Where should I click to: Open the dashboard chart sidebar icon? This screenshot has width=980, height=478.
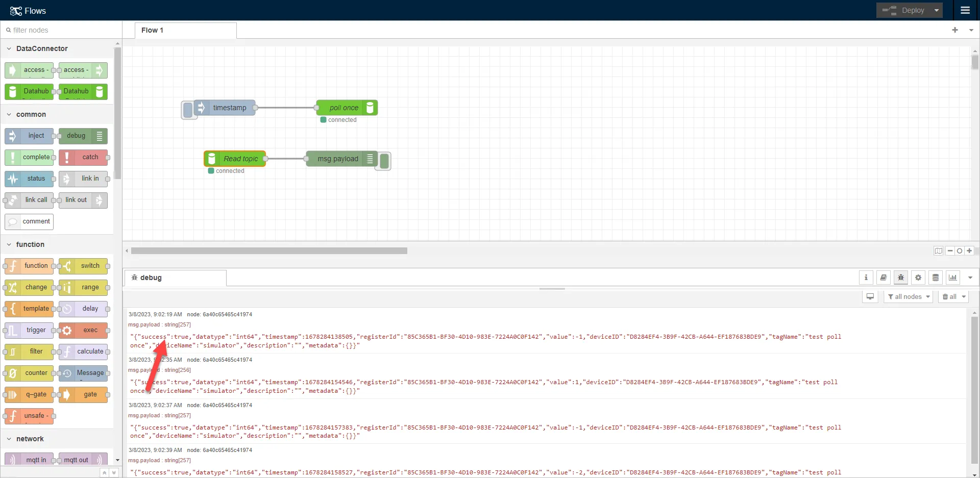coord(953,278)
